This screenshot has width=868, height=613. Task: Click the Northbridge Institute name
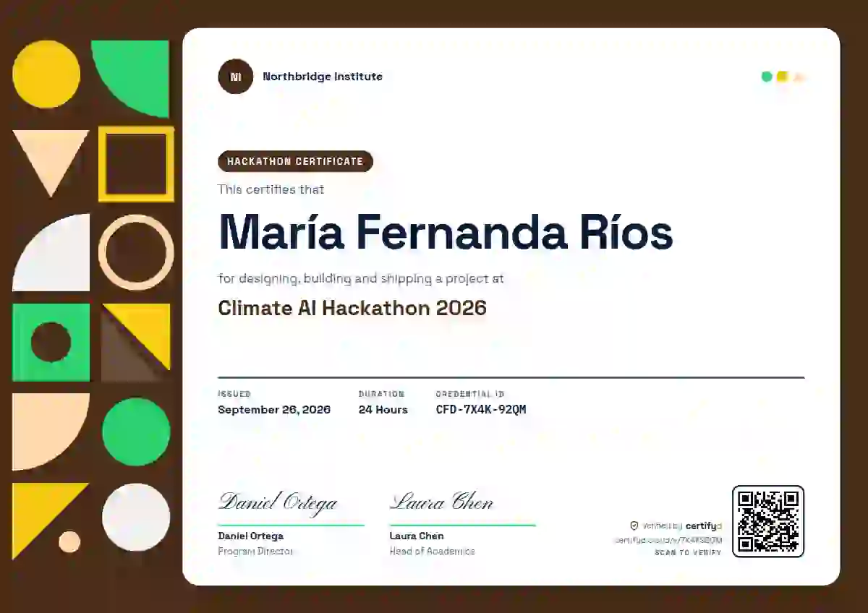[323, 77]
